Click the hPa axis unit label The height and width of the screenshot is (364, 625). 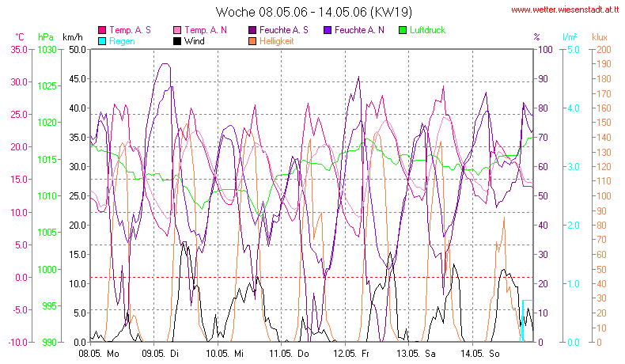45,37
